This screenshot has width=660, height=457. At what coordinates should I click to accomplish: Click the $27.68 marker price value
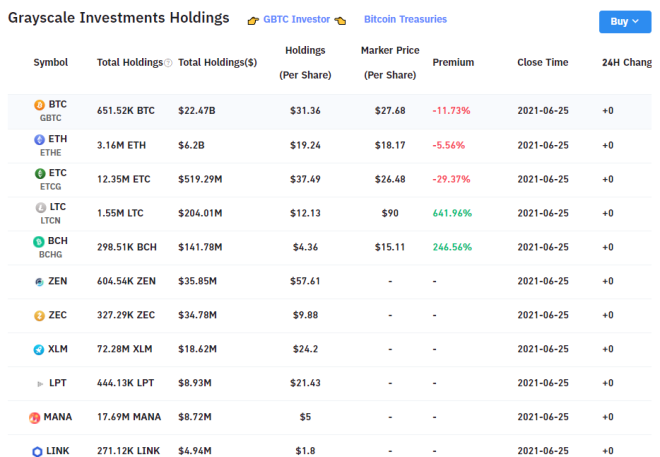tap(390, 111)
